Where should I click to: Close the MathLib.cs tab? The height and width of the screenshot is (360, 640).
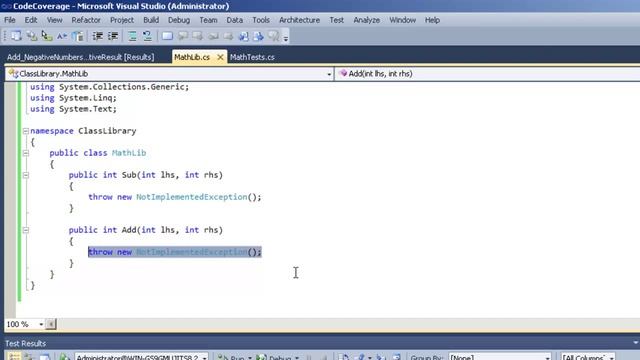(220, 57)
